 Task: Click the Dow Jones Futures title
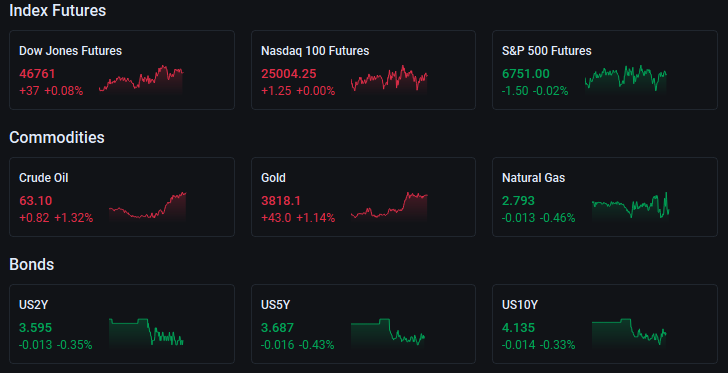pos(71,51)
